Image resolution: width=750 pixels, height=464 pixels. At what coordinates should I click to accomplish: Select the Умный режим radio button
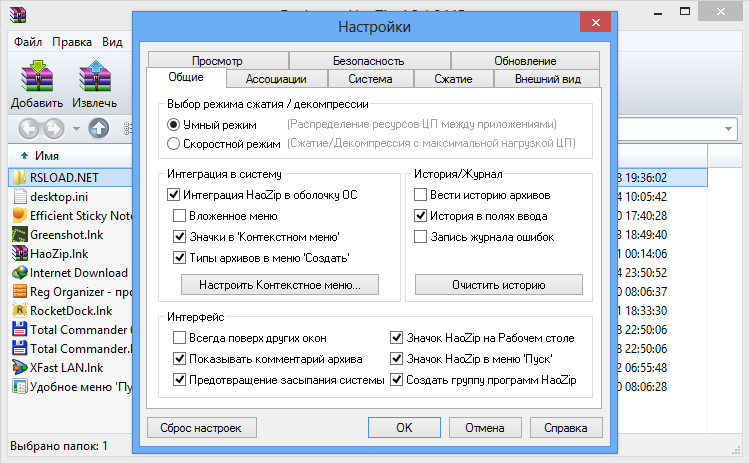pyautogui.click(x=173, y=125)
